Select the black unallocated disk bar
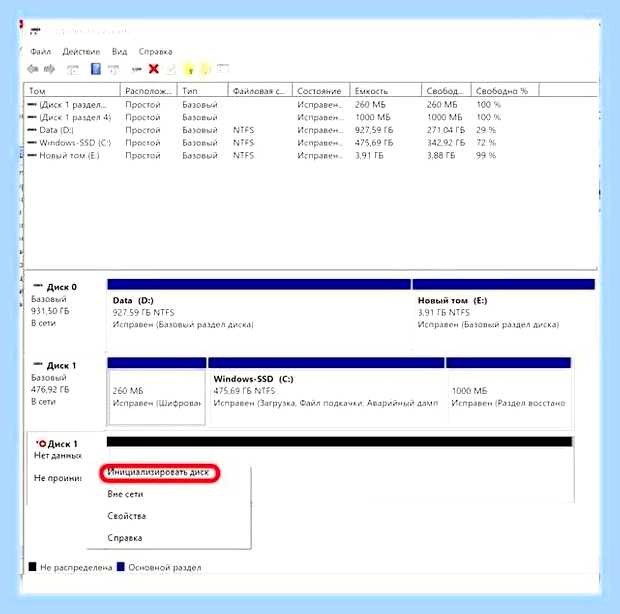Image resolution: width=620 pixels, height=614 pixels. [x=340, y=442]
